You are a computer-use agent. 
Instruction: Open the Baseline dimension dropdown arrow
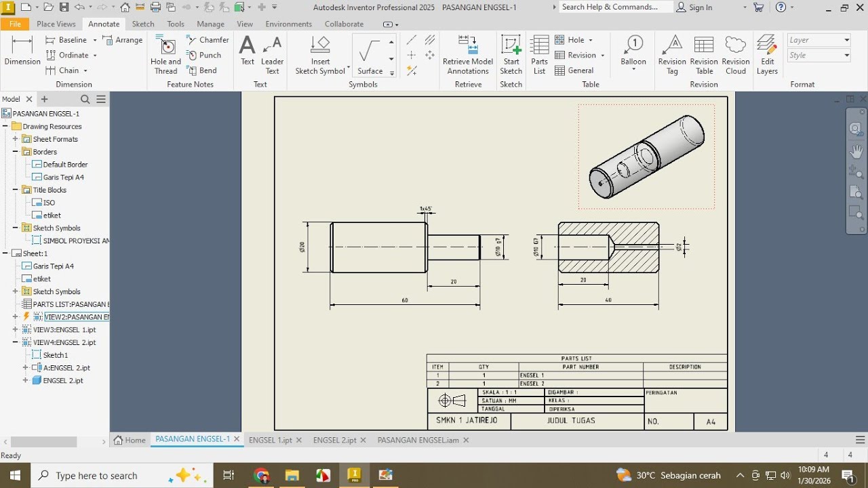(x=94, y=40)
